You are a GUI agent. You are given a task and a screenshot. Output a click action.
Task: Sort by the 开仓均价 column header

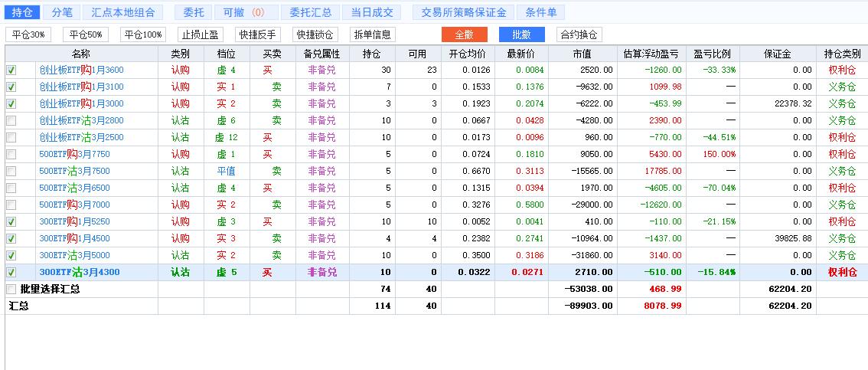468,54
